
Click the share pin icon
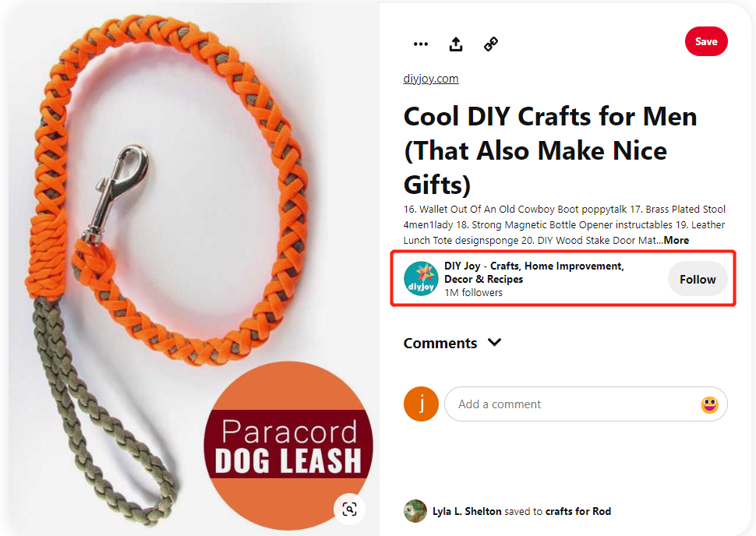click(x=456, y=44)
